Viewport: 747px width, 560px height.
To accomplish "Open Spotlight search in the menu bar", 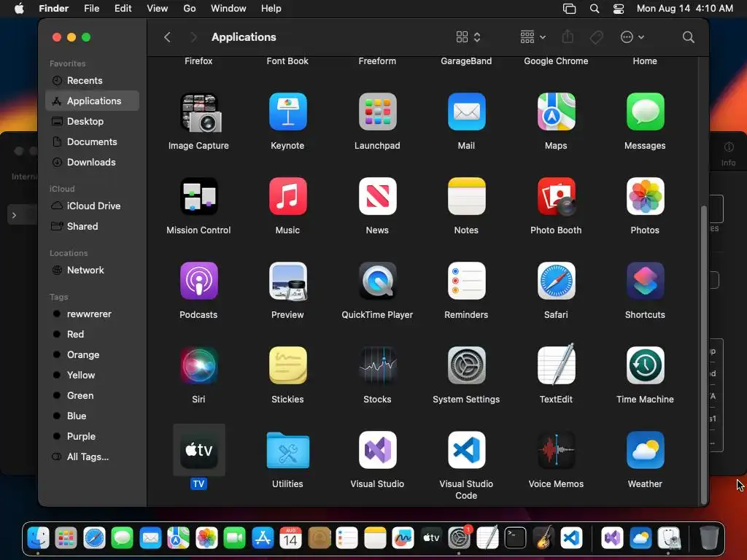I will pyautogui.click(x=594, y=9).
